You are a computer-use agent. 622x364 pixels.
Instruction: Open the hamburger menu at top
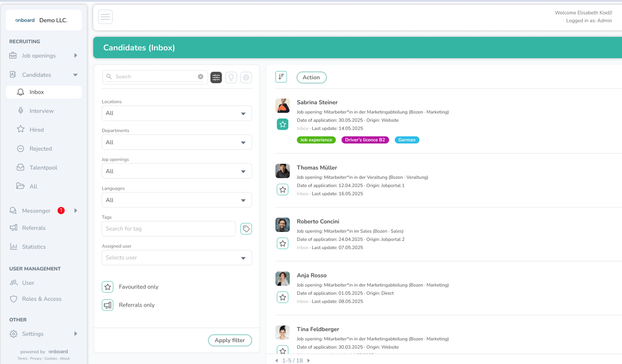click(105, 17)
